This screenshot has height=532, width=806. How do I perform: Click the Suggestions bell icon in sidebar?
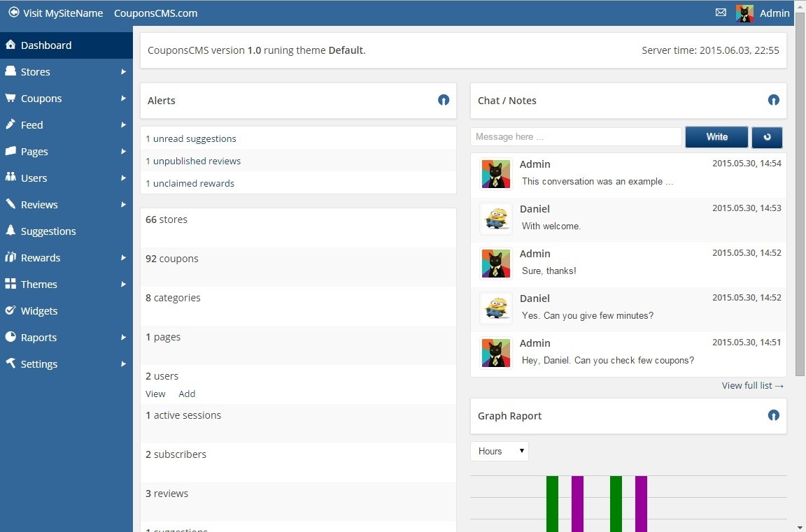coord(10,231)
